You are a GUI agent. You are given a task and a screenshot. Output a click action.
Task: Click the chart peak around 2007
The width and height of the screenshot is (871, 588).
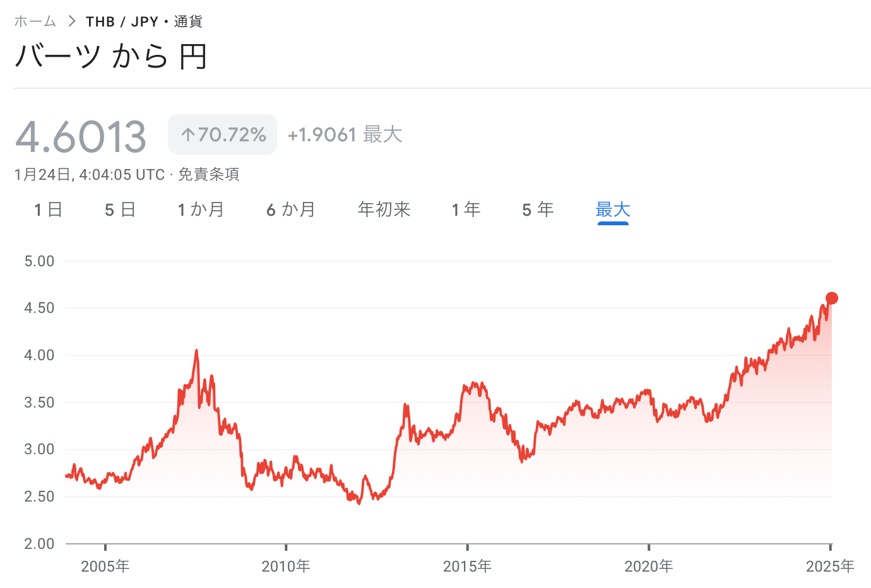[x=197, y=351]
